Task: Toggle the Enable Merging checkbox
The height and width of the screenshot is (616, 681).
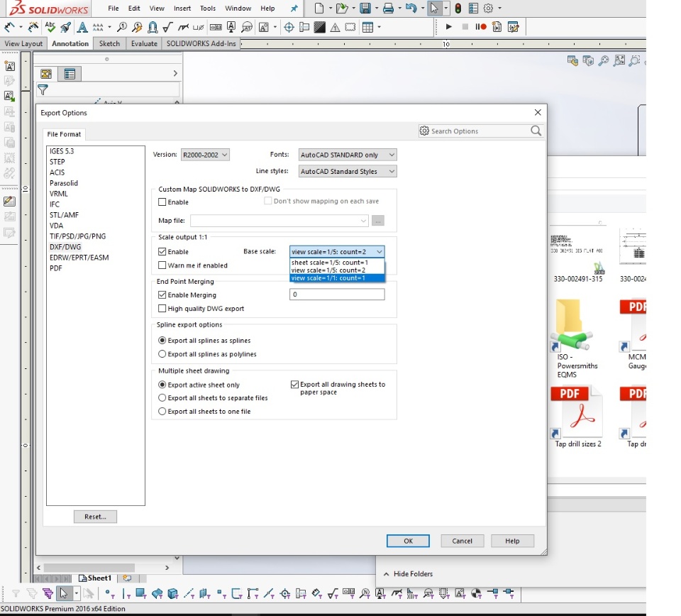Action: [x=162, y=295]
